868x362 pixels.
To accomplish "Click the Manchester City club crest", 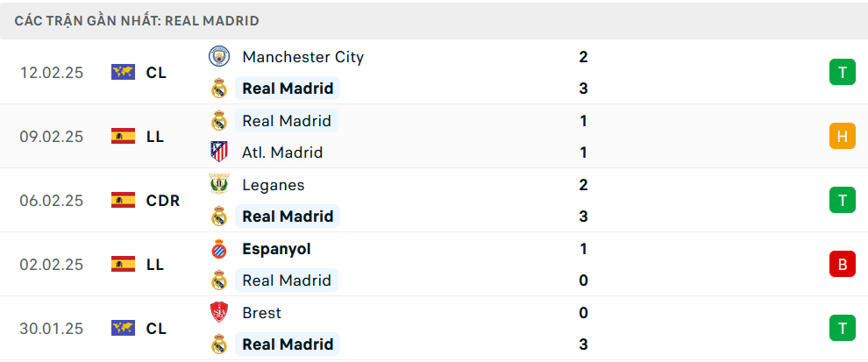I will (x=218, y=57).
